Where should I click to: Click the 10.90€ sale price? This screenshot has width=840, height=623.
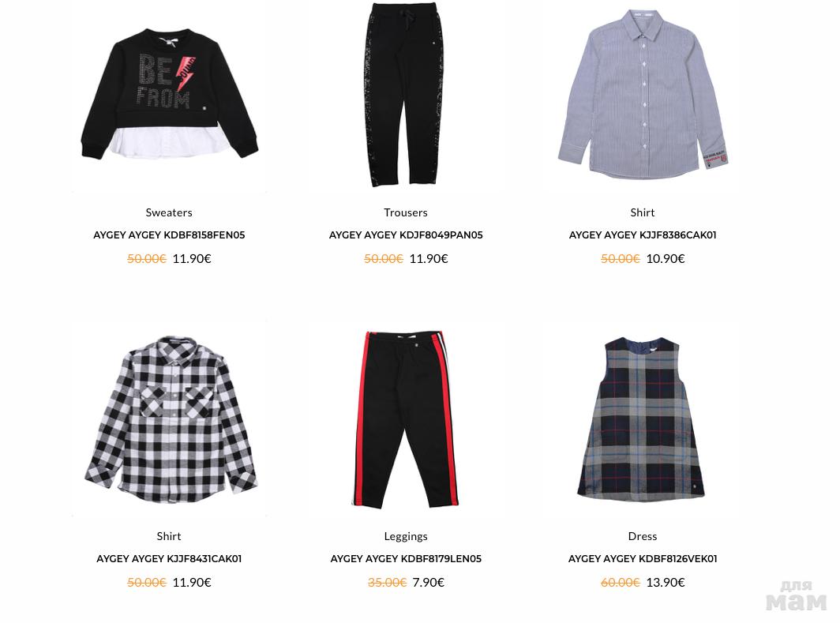[x=666, y=258]
